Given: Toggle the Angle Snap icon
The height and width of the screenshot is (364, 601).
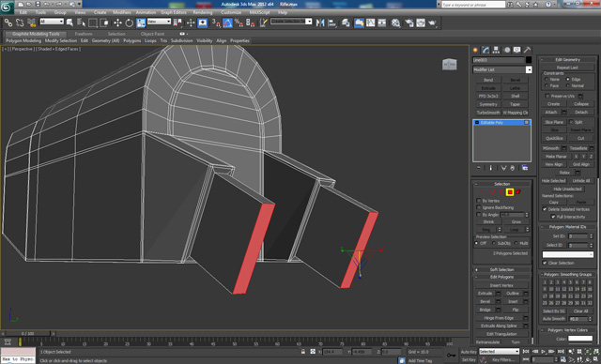Looking at the screenshot, I should click(x=227, y=23).
